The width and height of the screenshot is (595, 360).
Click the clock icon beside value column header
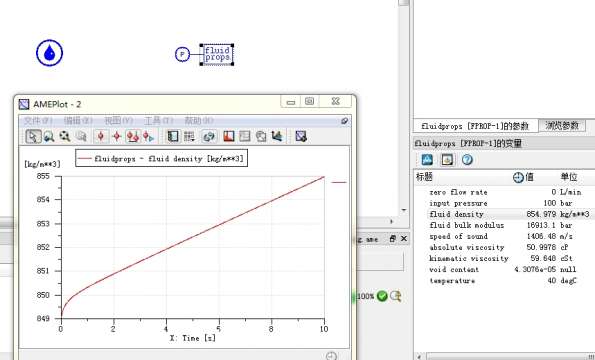click(518, 177)
